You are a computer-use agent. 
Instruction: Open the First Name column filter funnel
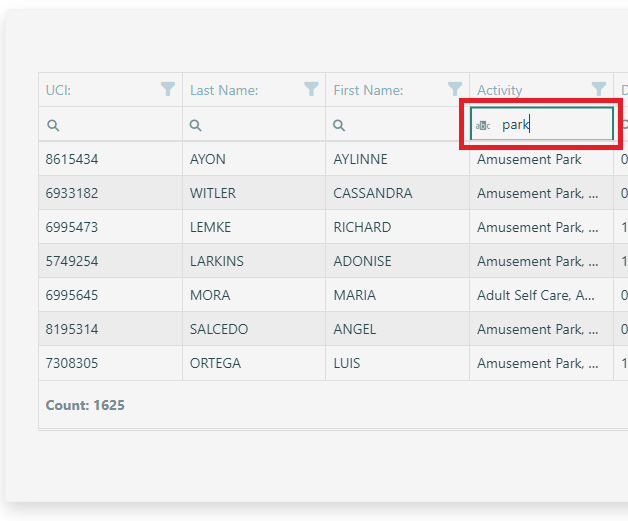pos(455,90)
